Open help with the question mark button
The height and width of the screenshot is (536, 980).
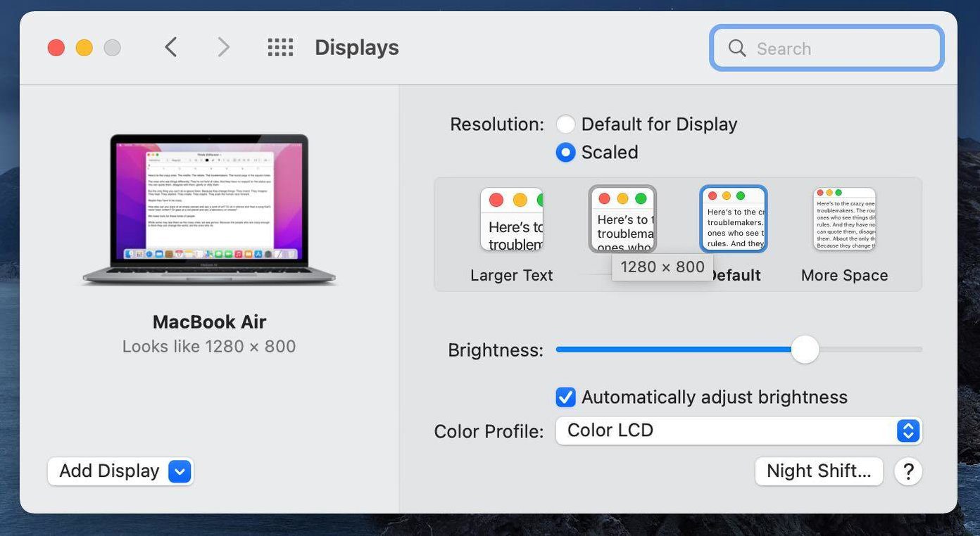coord(908,471)
